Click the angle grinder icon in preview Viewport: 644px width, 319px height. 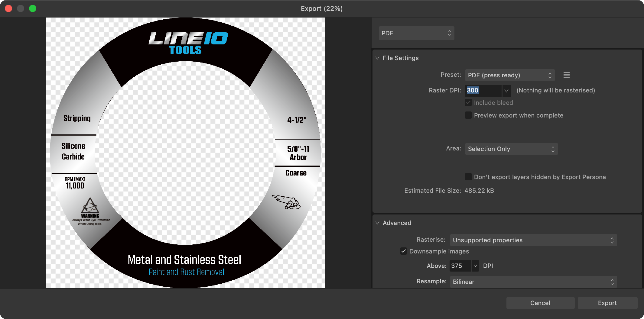pyautogui.click(x=286, y=202)
